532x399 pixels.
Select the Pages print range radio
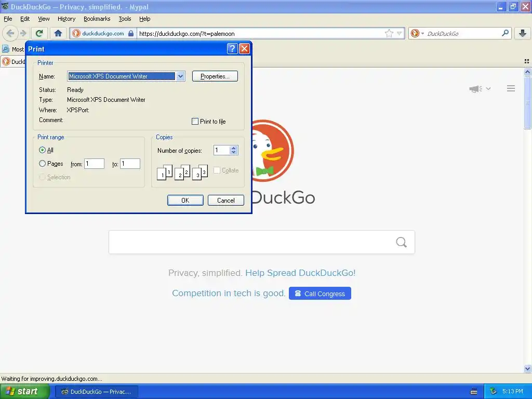43,164
